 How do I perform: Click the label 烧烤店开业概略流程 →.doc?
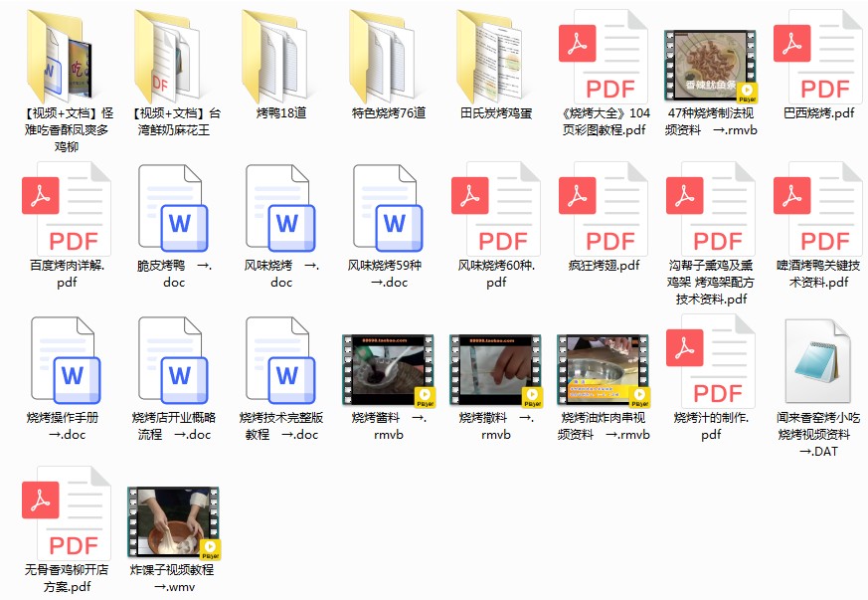(174, 426)
